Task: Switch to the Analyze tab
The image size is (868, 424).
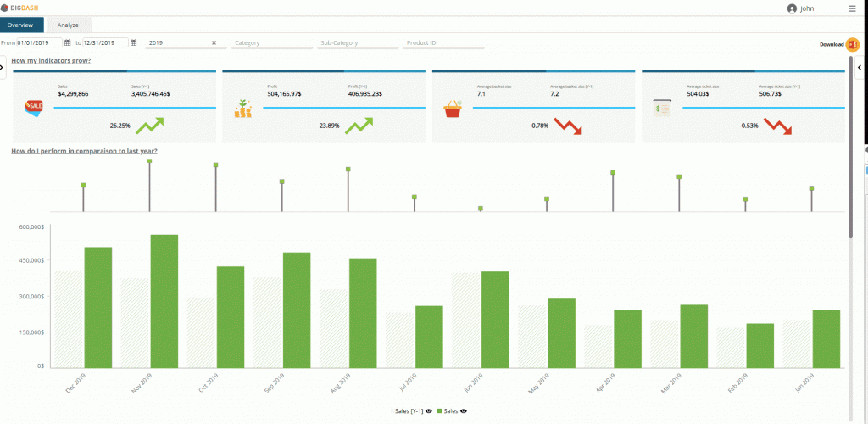Action: [x=68, y=25]
